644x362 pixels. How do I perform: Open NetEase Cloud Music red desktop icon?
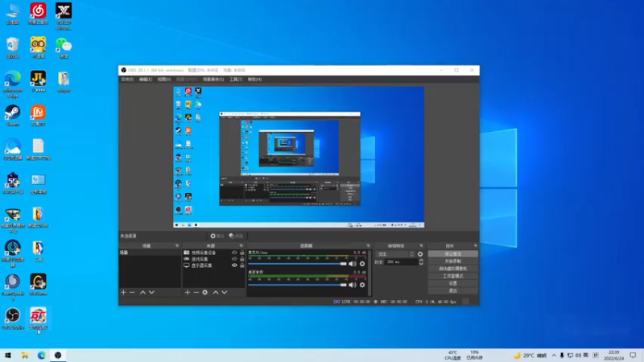click(38, 14)
